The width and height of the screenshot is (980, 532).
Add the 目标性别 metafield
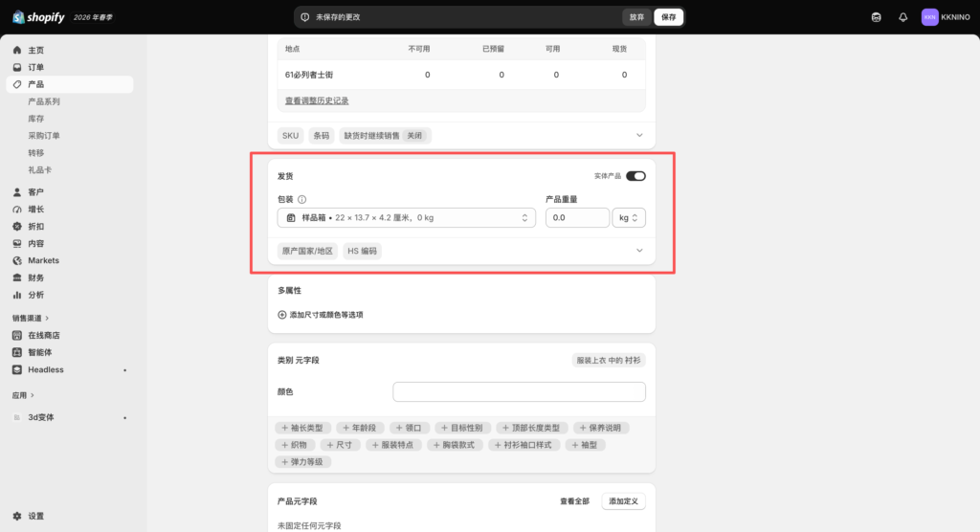click(x=462, y=428)
